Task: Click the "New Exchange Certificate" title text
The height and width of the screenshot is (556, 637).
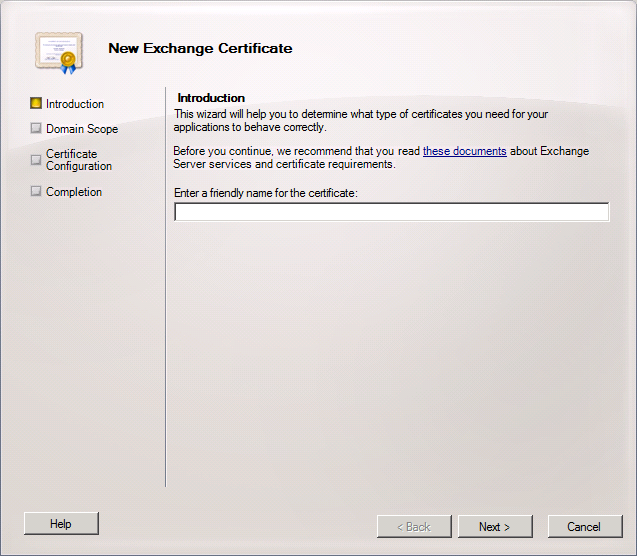Action: click(200, 48)
